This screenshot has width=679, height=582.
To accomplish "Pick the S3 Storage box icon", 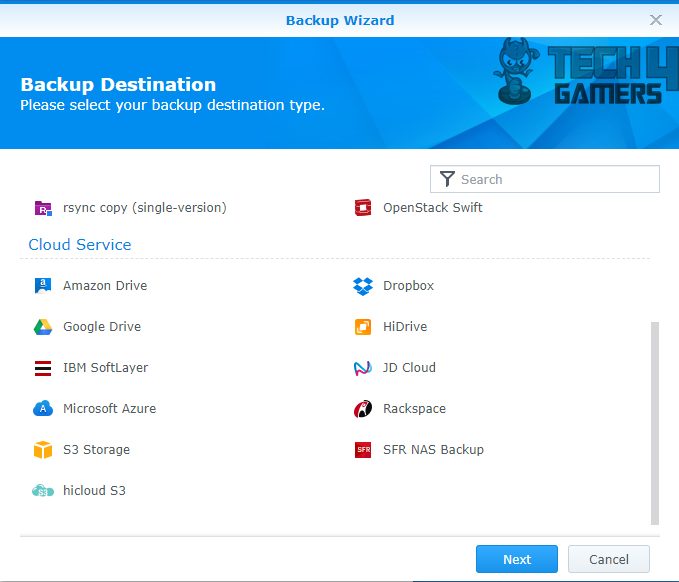I will 43,449.
